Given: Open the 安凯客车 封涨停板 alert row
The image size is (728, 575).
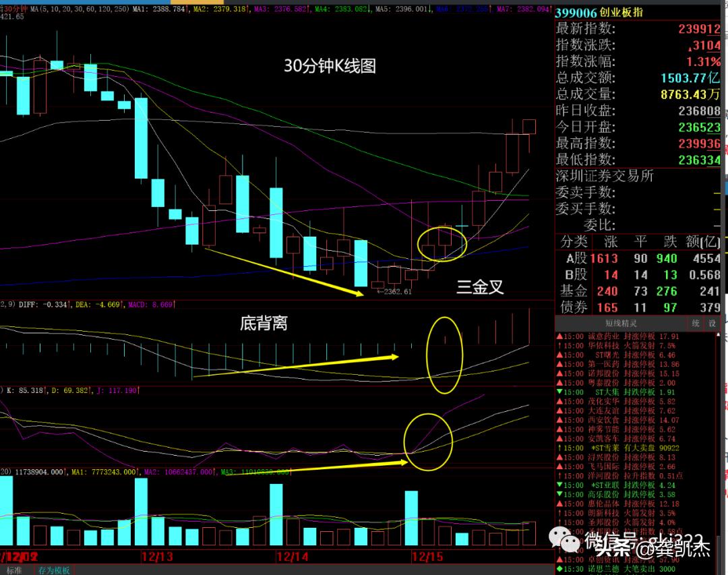Looking at the screenshot, I should (x=617, y=438).
